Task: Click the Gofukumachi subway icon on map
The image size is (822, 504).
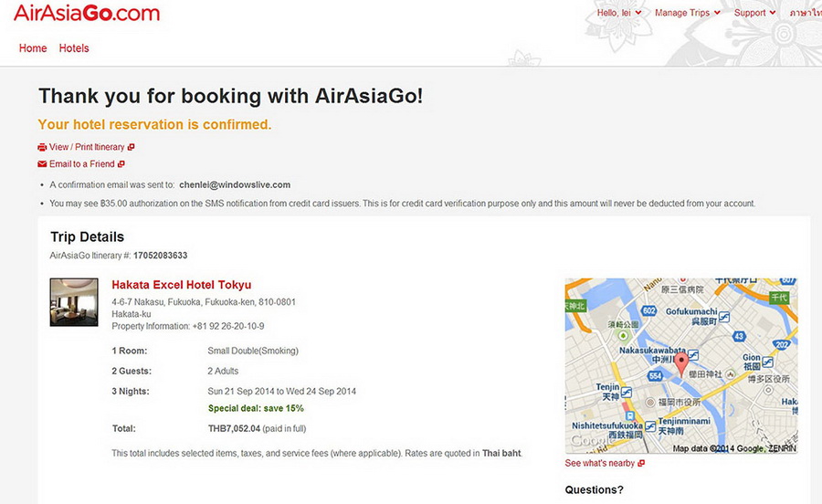Action: click(x=724, y=317)
